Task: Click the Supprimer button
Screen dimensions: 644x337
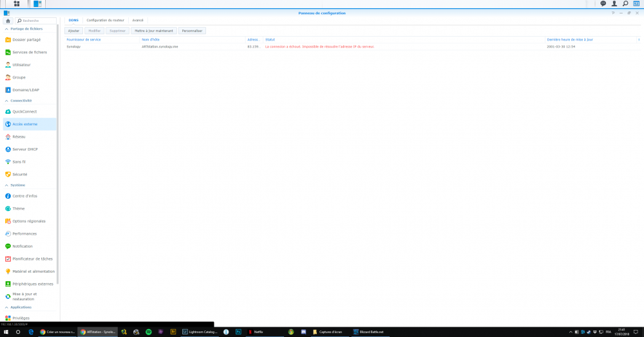Action: click(117, 31)
